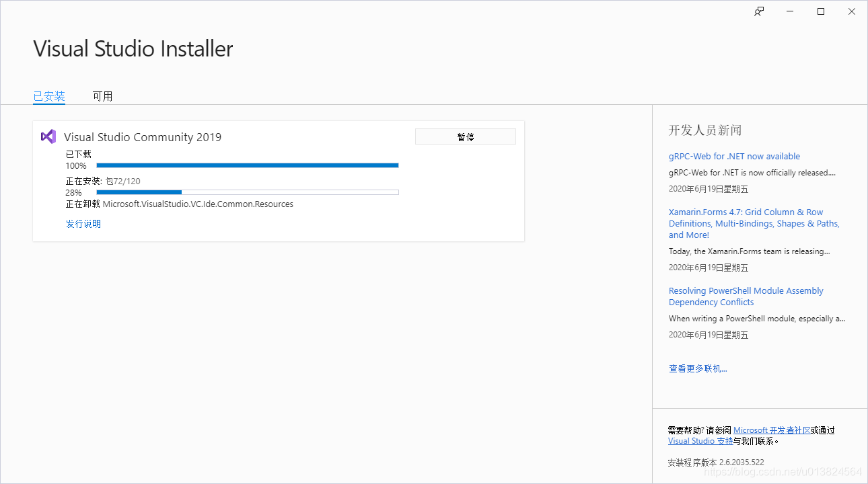Click the 正在卸载 Microsoft.VisualStudio.VC.Ide.Common.Resources status text
Viewport: 868px width, 484px height.
180,204
